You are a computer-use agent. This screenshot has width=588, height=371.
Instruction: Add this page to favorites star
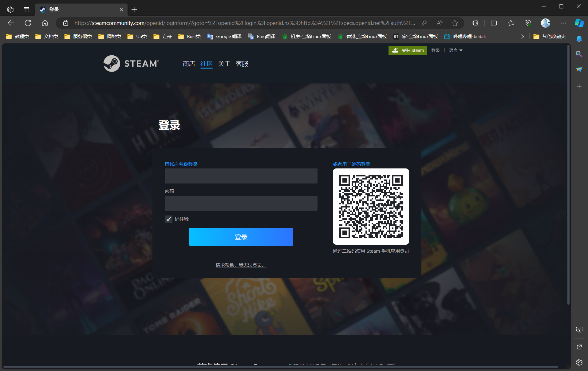tap(455, 23)
